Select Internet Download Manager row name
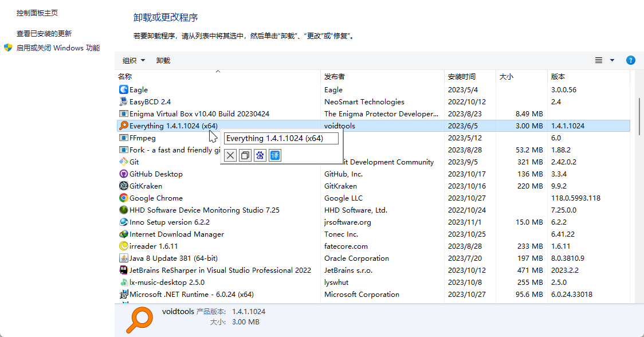This screenshot has width=644, height=337. point(176,234)
